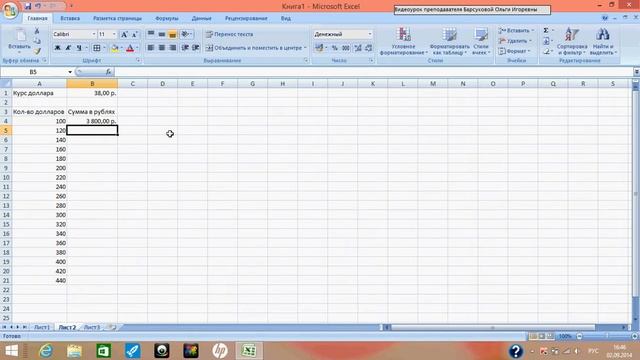Save the workbook from quick access toolbar
This screenshot has height=360, width=640.
[28, 6]
